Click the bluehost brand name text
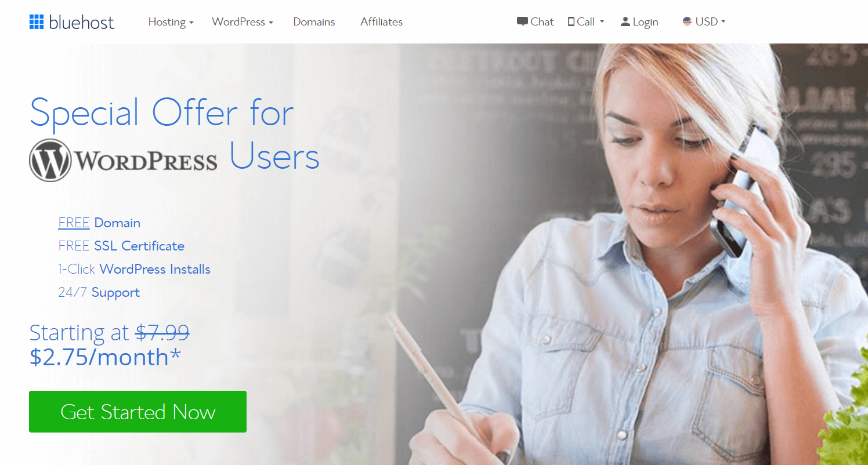This screenshot has width=868, height=465. click(82, 22)
